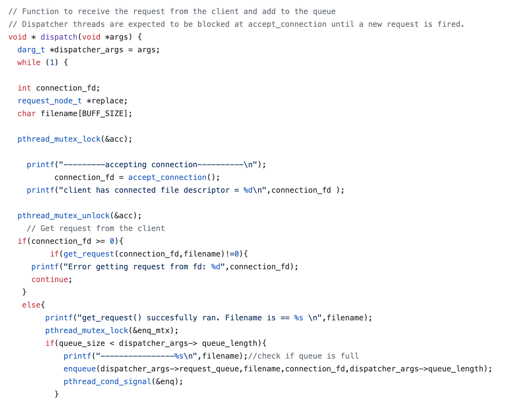The height and width of the screenshot is (402, 532).
Task: Click the check if queue is full comment
Action: (303, 356)
